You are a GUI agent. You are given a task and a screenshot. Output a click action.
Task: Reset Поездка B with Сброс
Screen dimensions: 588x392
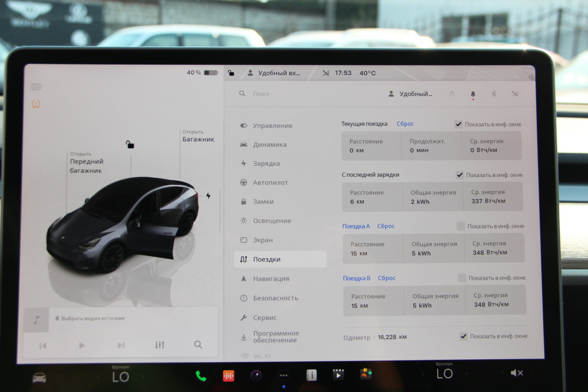[x=386, y=278]
